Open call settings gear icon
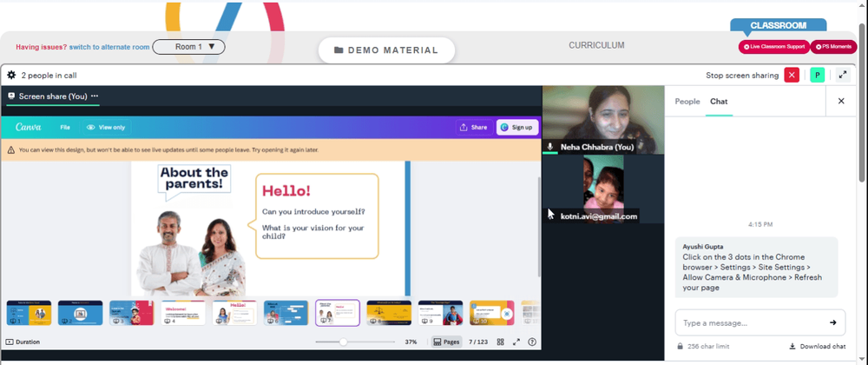This screenshot has height=365, width=868. (x=11, y=76)
